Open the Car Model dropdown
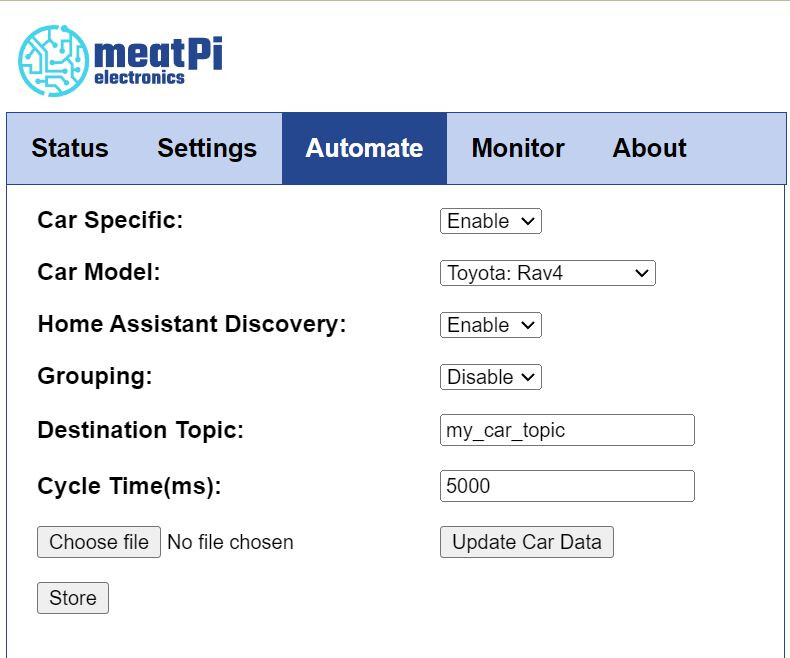This screenshot has width=790, height=658. pos(547,273)
